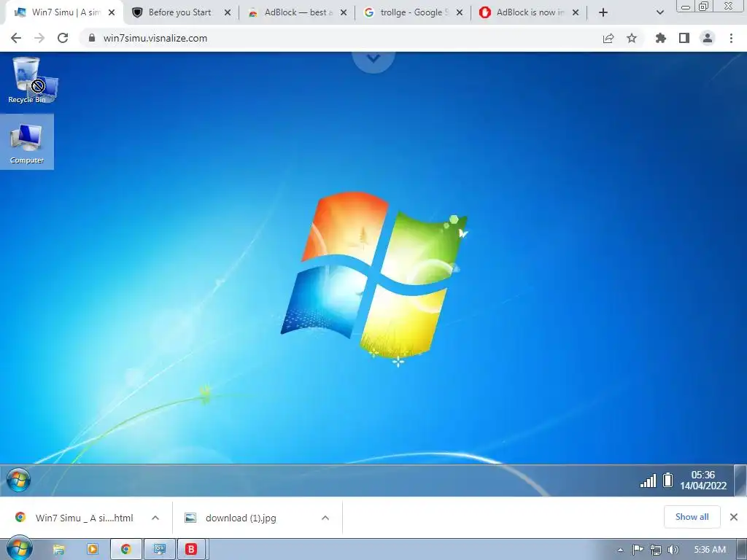The height and width of the screenshot is (560, 747).
Task: Click Show all downloads
Action: coord(692,517)
